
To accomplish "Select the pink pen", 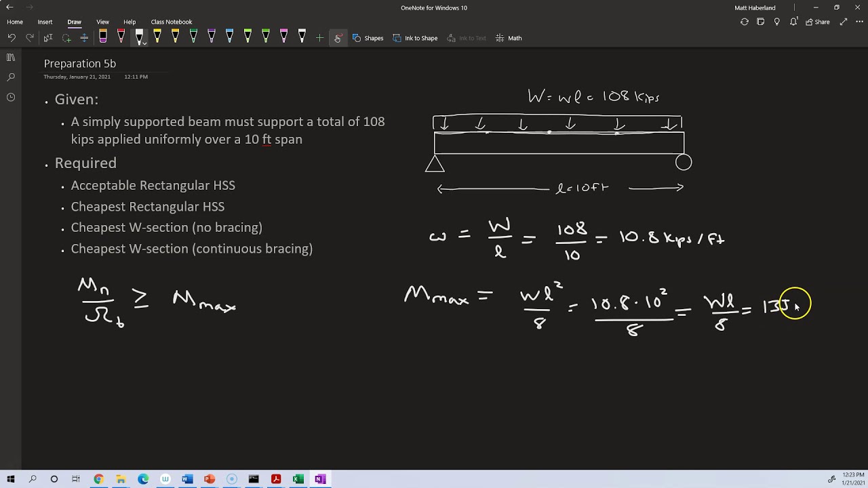I will pyautogui.click(x=283, y=37).
